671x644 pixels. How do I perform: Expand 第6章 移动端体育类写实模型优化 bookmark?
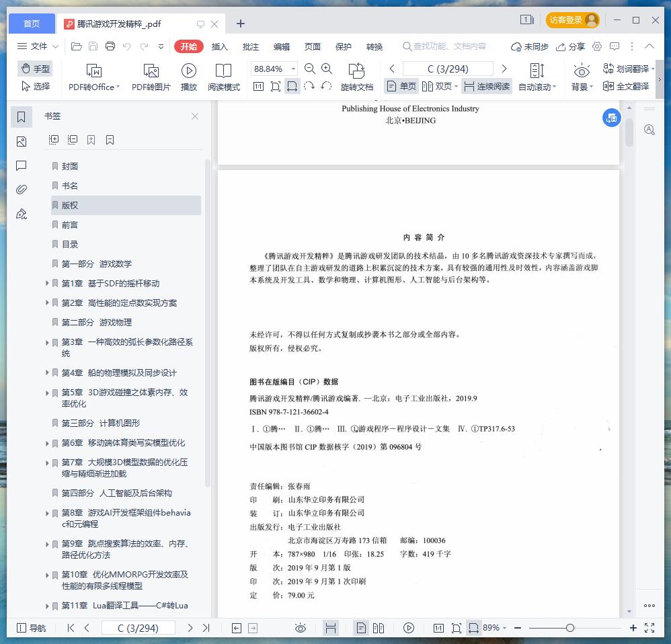tap(47, 443)
